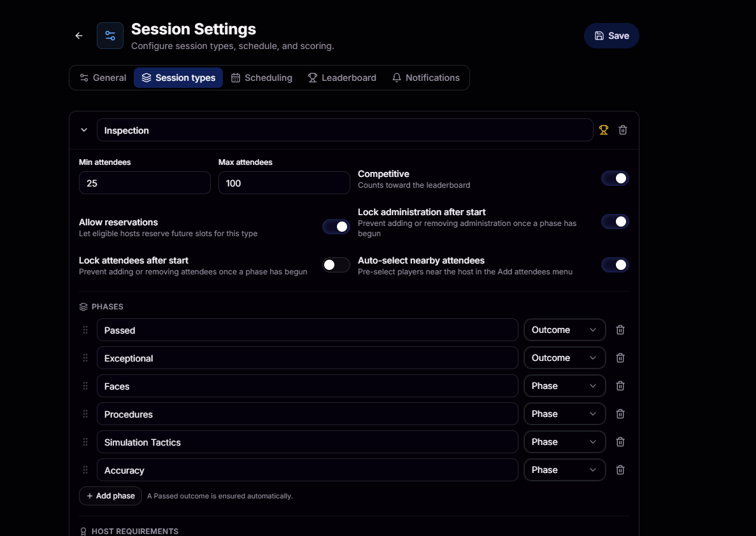The height and width of the screenshot is (536, 756).
Task: Click the back arrow icon
Action: [79, 36]
